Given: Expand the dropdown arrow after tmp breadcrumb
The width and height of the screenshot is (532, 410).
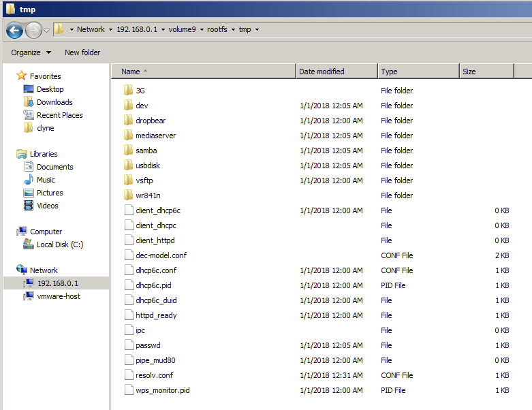Looking at the screenshot, I should tap(257, 30).
